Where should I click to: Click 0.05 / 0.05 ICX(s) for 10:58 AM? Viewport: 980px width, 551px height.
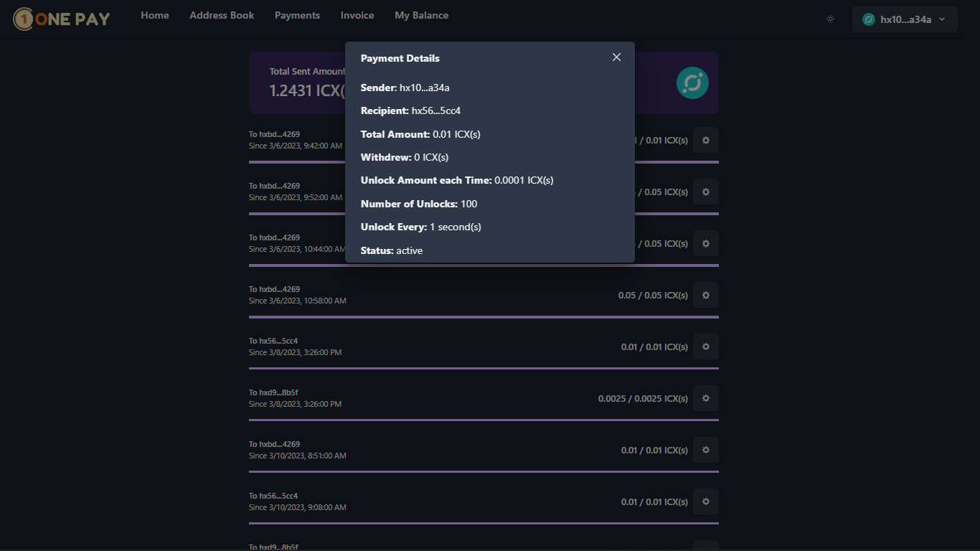(x=653, y=295)
